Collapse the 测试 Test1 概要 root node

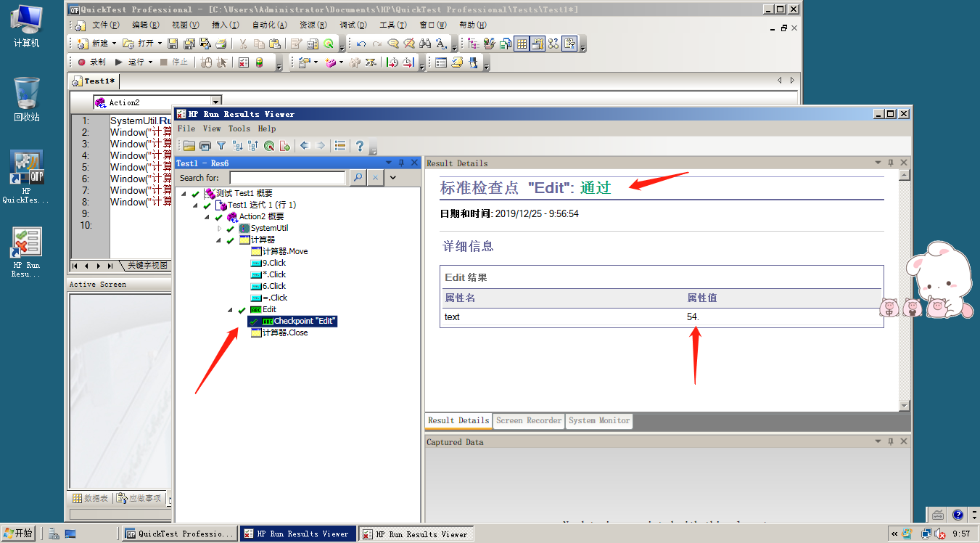184,194
